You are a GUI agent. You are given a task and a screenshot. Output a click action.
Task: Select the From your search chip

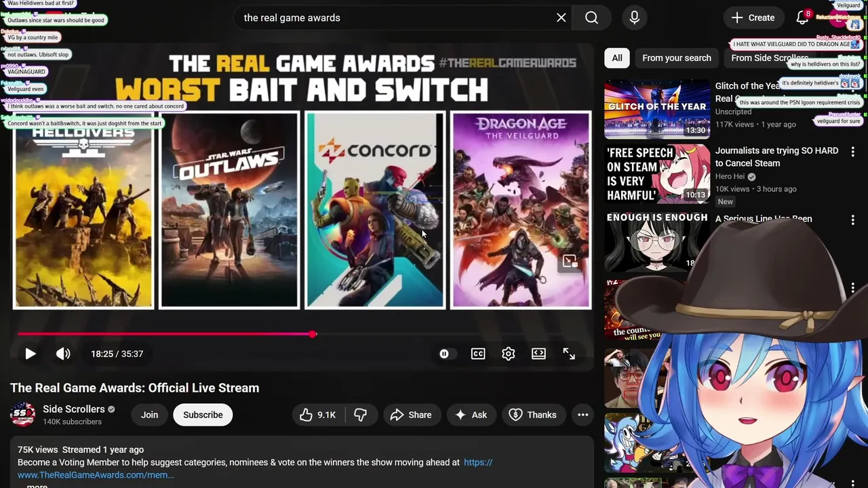click(x=677, y=58)
